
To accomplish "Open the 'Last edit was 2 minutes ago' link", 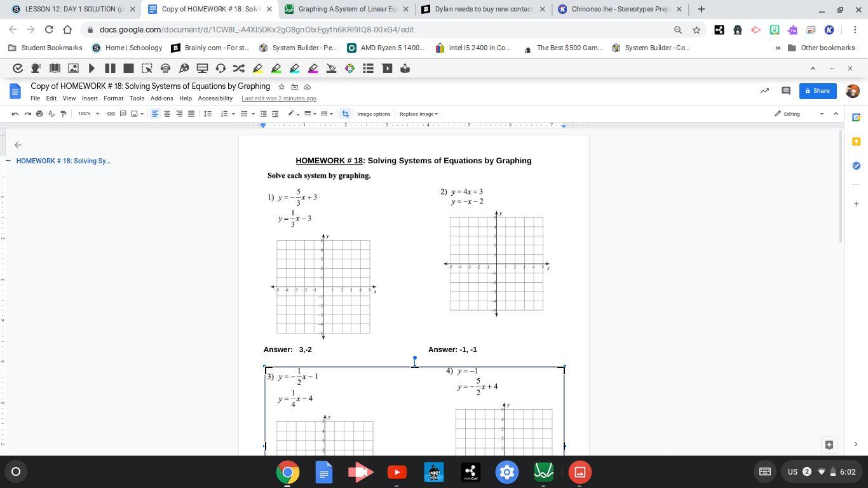I will [x=279, y=98].
